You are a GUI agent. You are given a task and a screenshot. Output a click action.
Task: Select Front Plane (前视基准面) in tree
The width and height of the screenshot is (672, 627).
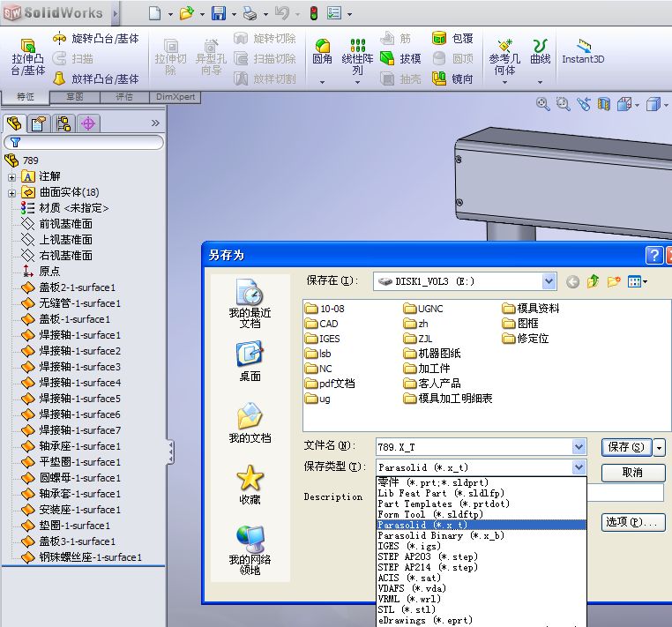(57, 224)
